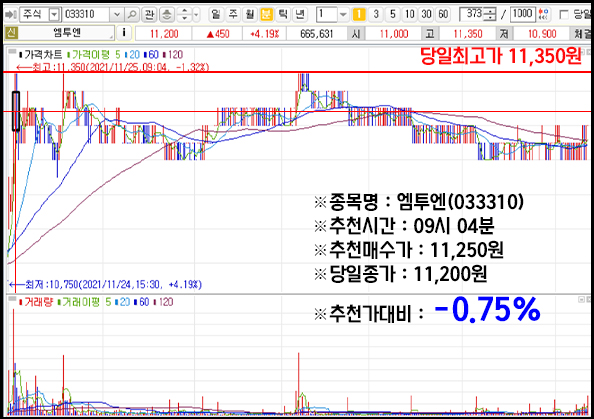Click the 체결 button at right

(x=581, y=33)
